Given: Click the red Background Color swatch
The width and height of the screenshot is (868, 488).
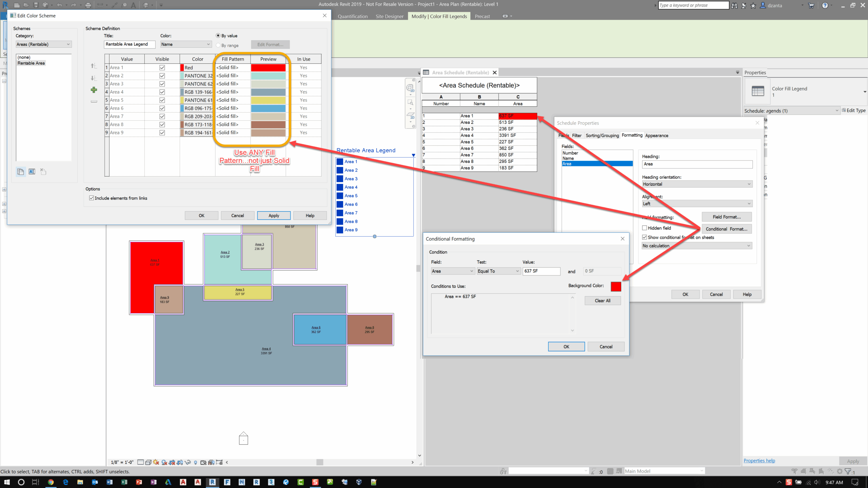Looking at the screenshot, I should [616, 286].
